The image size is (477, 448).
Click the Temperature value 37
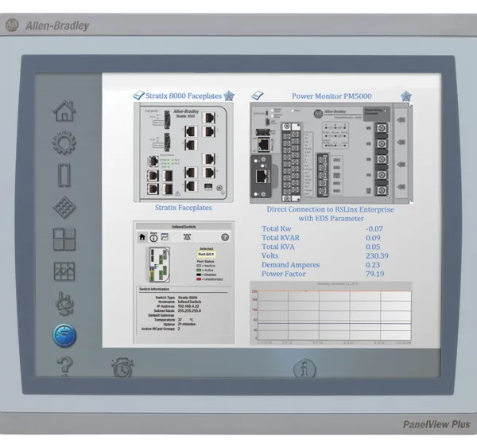pos(180,320)
